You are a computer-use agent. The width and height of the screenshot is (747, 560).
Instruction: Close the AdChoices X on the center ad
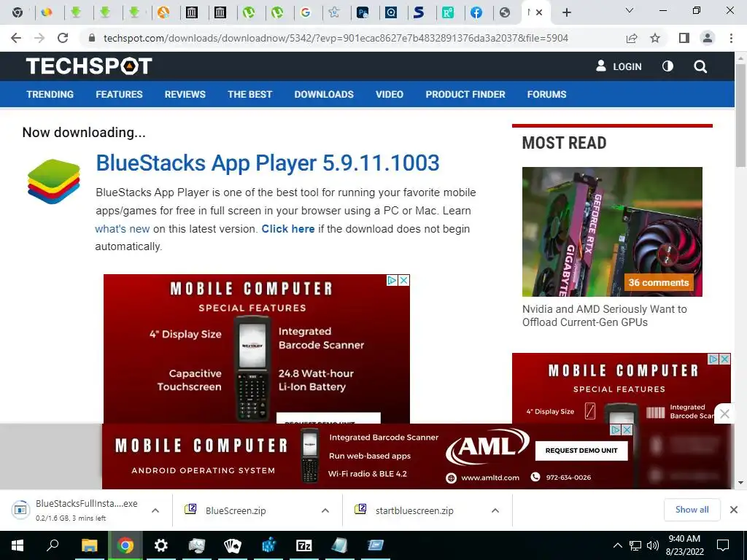[x=403, y=280]
